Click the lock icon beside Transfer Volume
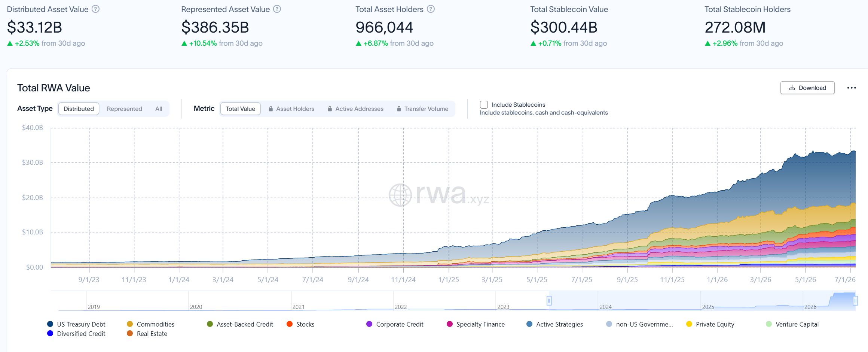 [x=399, y=109]
